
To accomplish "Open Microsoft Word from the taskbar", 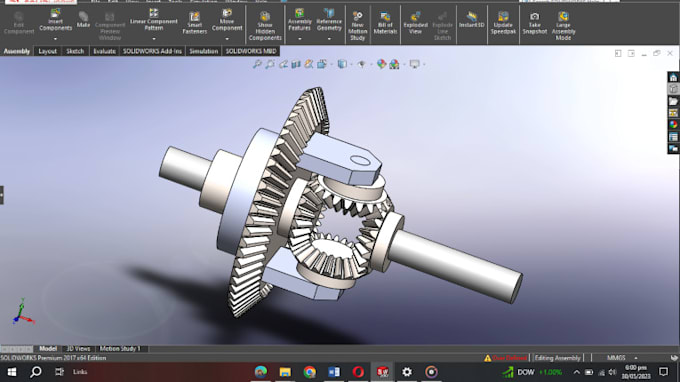I will 334,372.
